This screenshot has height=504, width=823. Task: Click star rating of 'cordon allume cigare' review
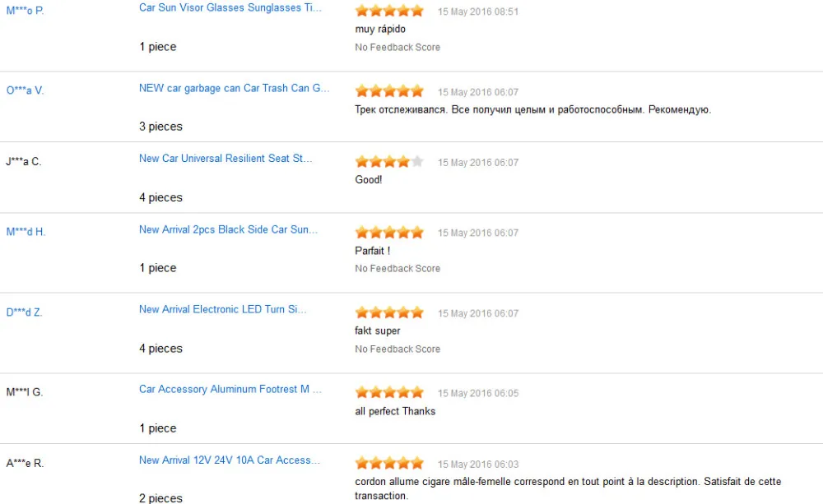pos(389,463)
